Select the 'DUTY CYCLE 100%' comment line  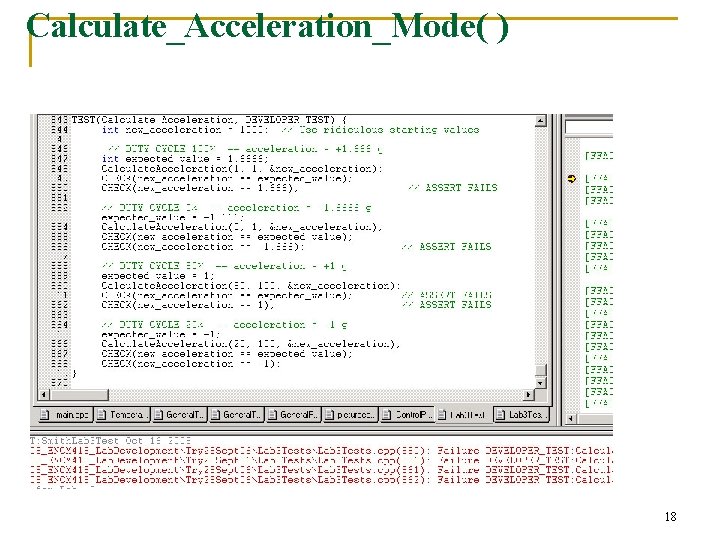tap(244, 149)
